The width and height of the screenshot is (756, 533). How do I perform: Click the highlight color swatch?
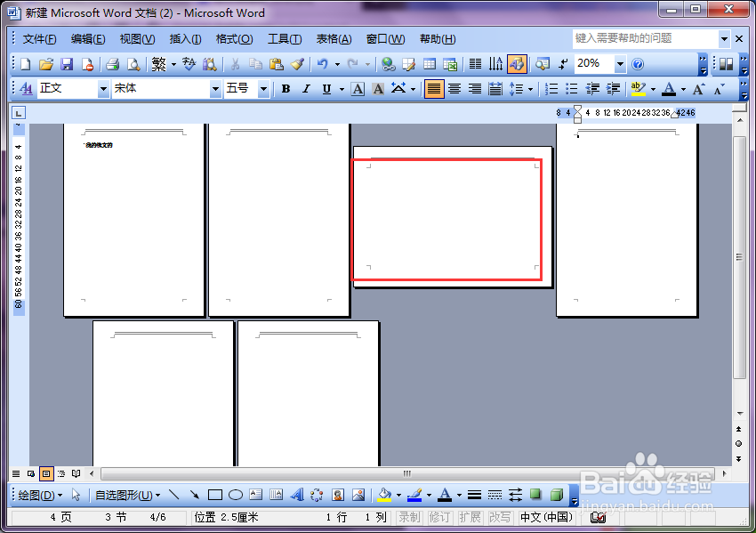click(638, 89)
